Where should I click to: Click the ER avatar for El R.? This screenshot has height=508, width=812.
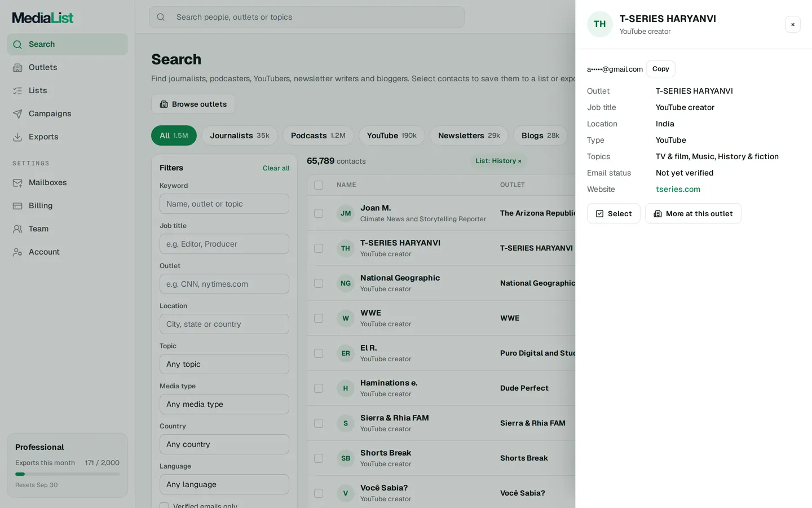coord(346,353)
